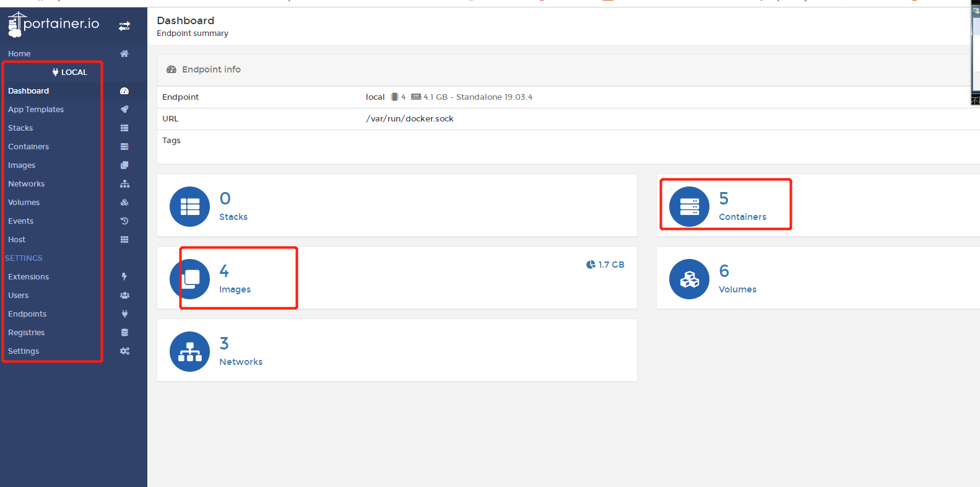
Task: Click the 1.7 GB image size text
Action: pyautogui.click(x=611, y=265)
